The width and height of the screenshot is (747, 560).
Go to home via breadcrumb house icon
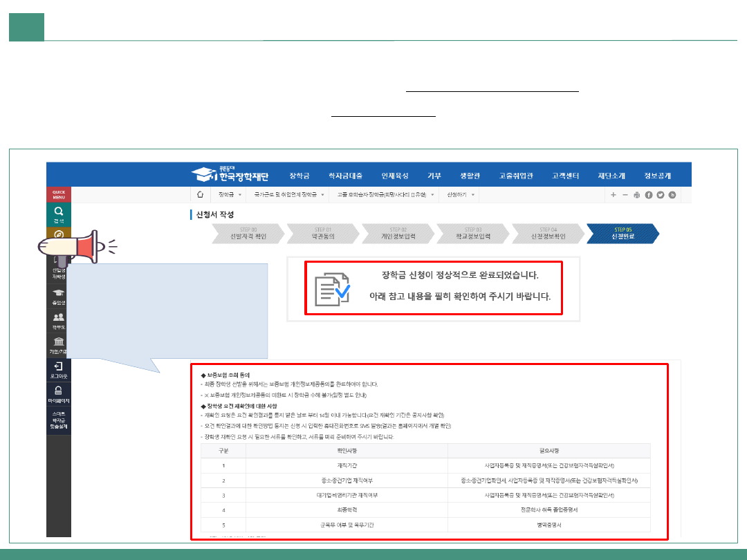click(x=201, y=195)
